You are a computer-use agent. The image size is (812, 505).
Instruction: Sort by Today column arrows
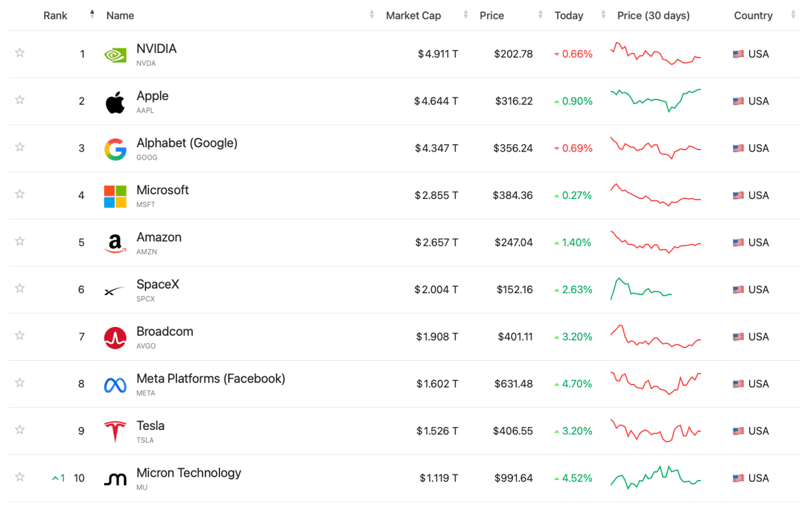(x=602, y=15)
